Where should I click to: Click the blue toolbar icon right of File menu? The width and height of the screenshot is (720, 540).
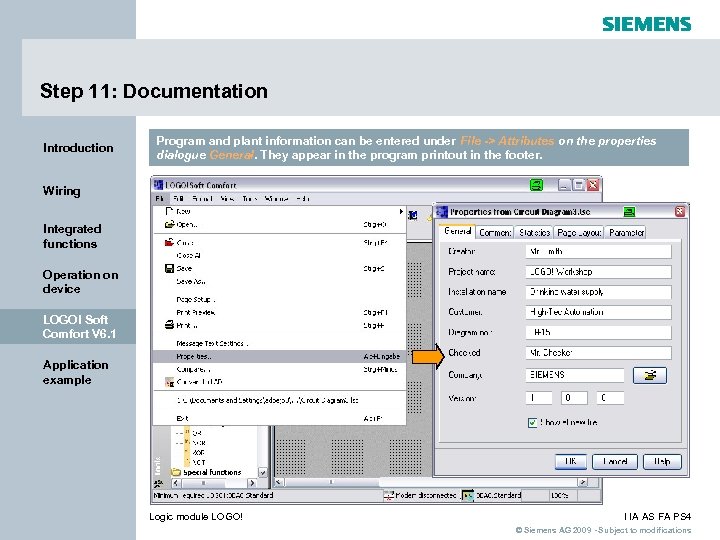pos(413,215)
